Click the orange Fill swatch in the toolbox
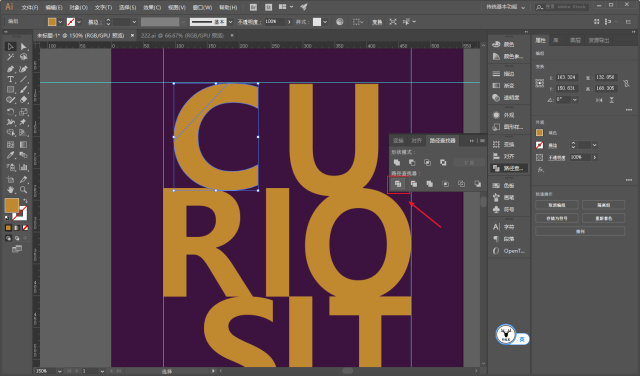The height and width of the screenshot is (376, 640). (11, 205)
